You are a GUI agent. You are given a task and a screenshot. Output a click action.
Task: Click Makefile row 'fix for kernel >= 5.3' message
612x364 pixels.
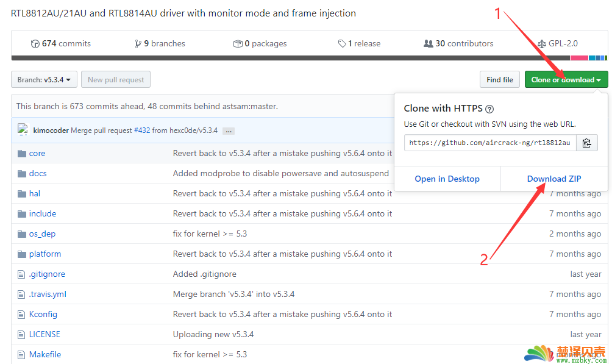(x=210, y=355)
